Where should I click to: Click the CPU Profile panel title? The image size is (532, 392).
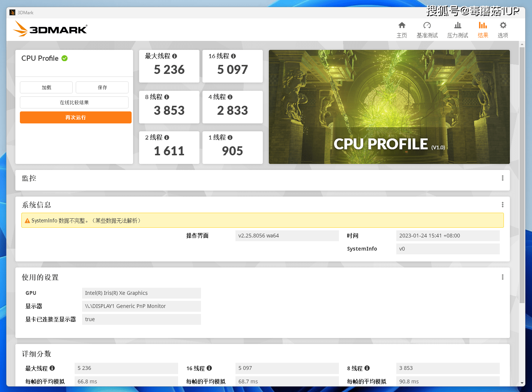point(40,58)
